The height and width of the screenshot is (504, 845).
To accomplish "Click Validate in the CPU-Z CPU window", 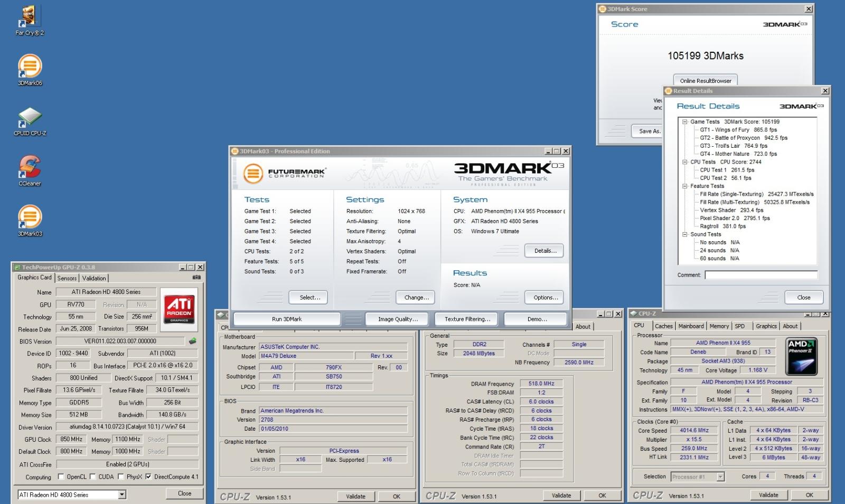I will [768, 495].
